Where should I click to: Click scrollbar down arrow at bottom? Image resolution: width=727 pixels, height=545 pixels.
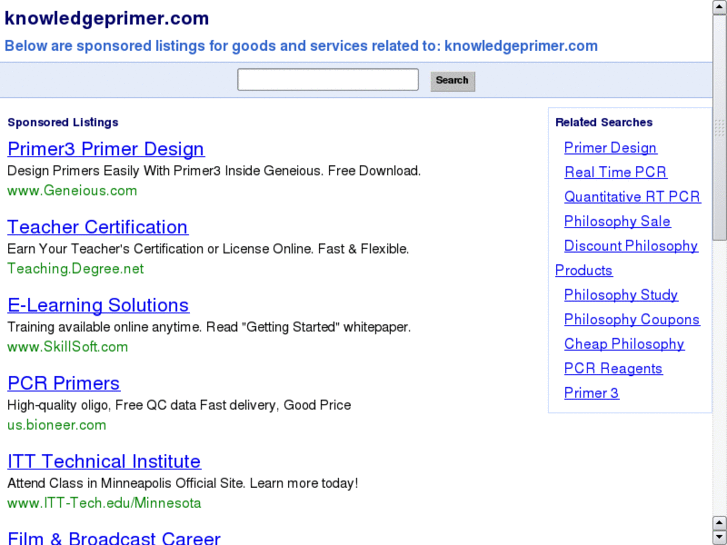point(720,538)
